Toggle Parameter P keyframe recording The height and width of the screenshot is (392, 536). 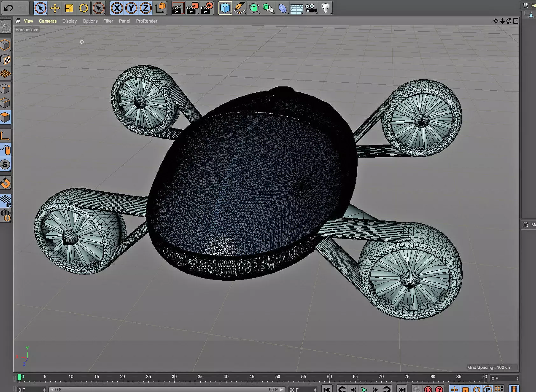pyautogui.click(x=488, y=389)
